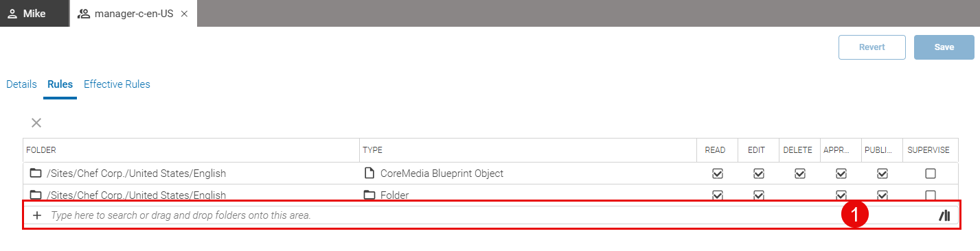Toggle Read checkbox for CoreMedia Blueprint Object
This screenshot has height=251, width=980.
point(718,174)
